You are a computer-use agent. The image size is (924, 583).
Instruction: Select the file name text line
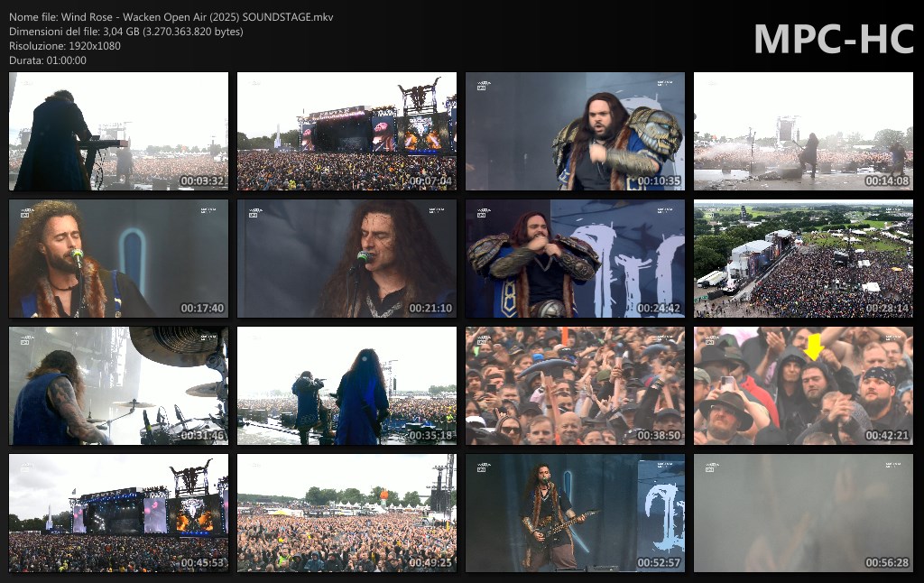point(171,17)
